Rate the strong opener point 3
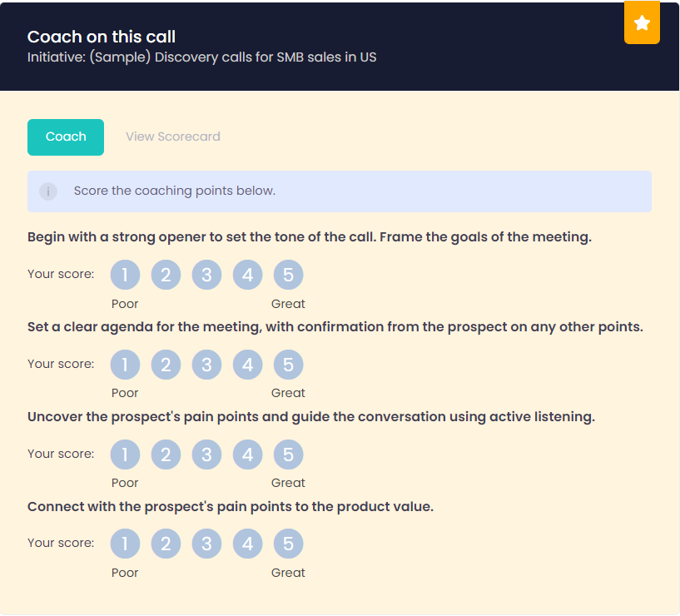Image resolution: width=680 pixels, height=616 pixels. pos(206,275)
